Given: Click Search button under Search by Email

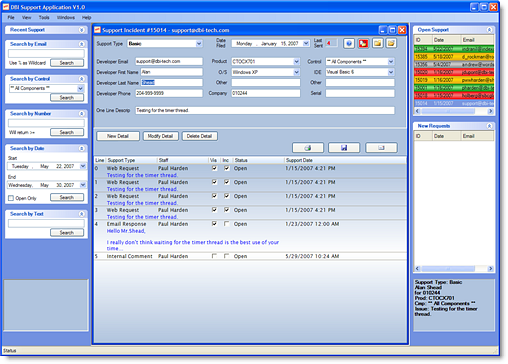Looking at the screenshot, I should pyautogui.click(x=67, y=63).
